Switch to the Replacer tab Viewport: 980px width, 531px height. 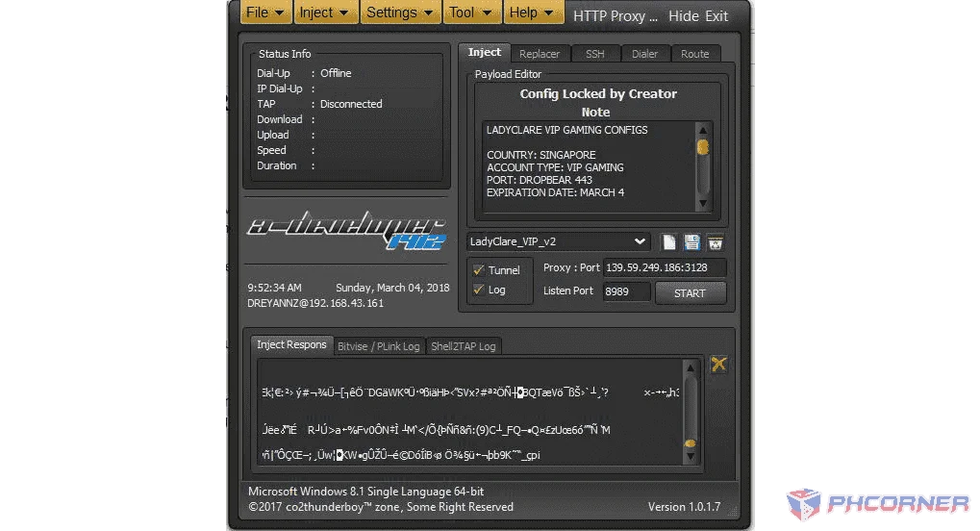tap(540, 54)
